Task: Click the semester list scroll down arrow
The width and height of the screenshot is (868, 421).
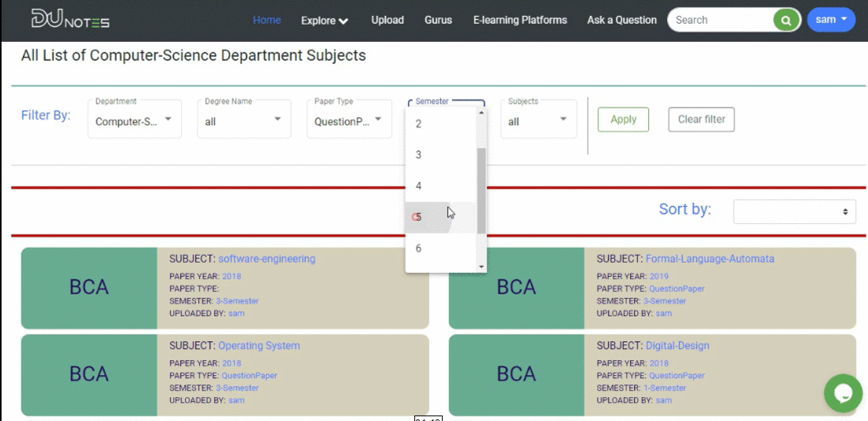Action: 481,267
